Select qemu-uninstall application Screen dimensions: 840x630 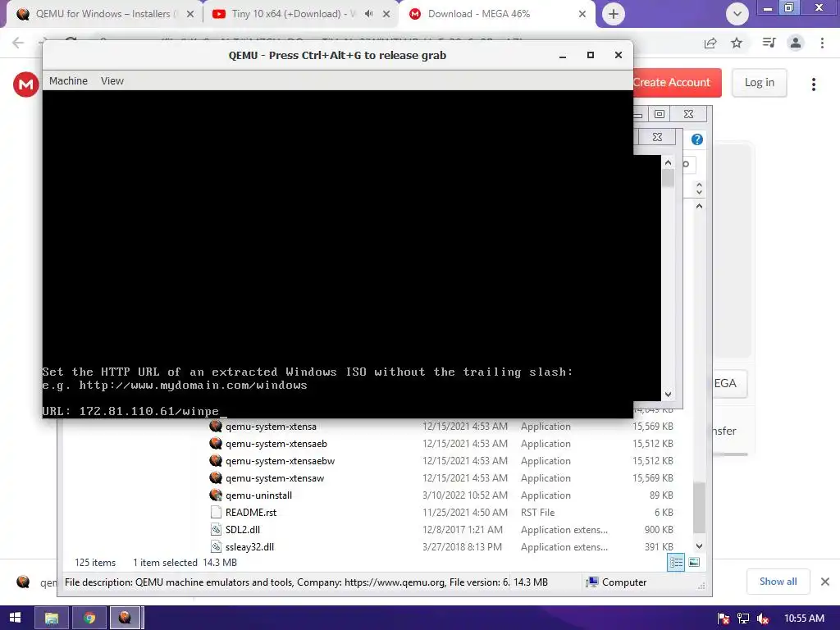click(258, 495)
